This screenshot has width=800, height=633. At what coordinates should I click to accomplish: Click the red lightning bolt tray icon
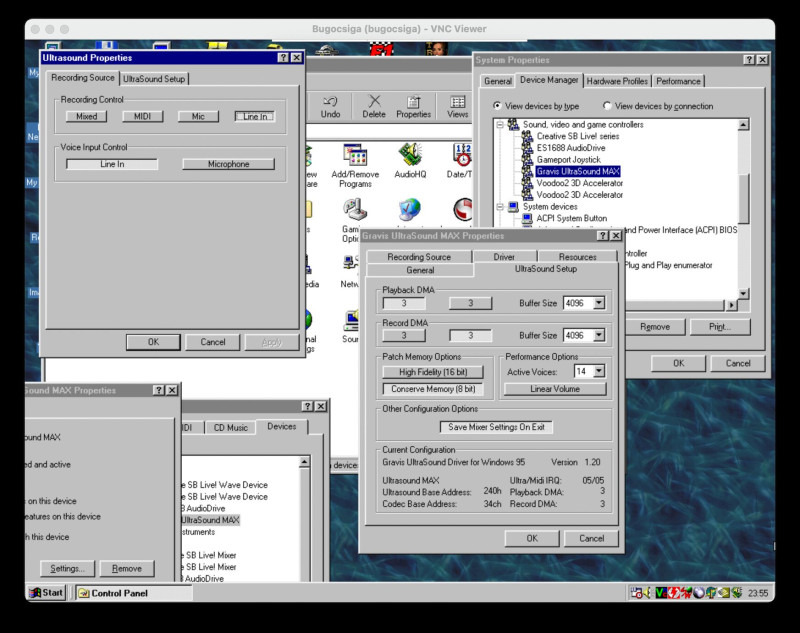pyautogui.click(x=673, y=593)
